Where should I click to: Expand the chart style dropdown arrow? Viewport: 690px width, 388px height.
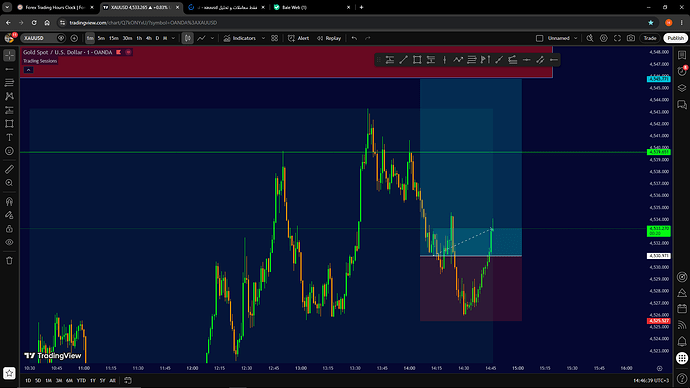click(212, 38)
